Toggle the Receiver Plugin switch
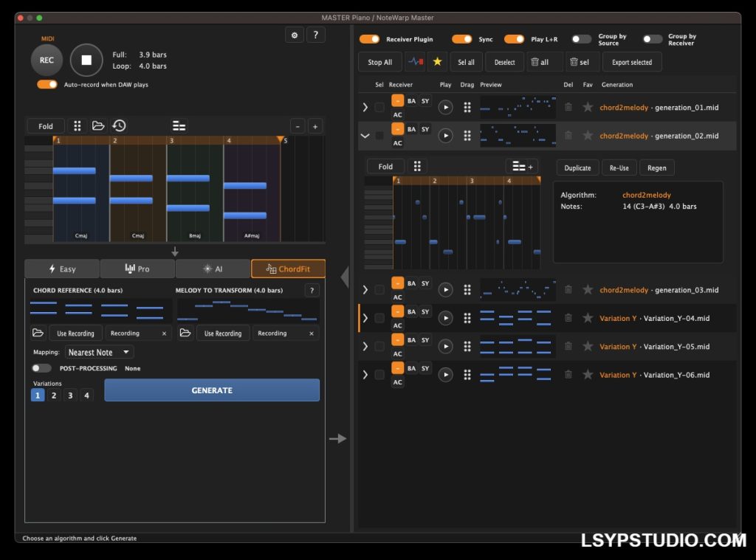This screenshot has width=756, height=560. pyautogui.click(x=369, y=39)
